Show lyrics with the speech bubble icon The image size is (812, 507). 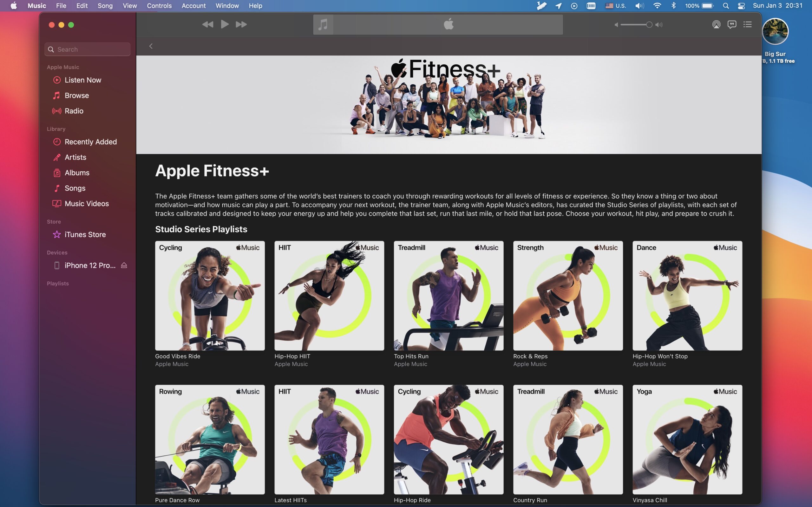pos(732,24)
